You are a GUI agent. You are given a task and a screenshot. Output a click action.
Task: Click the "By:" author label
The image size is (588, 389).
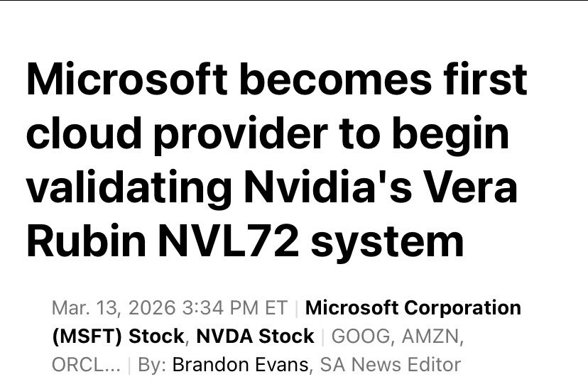point(152,364)
